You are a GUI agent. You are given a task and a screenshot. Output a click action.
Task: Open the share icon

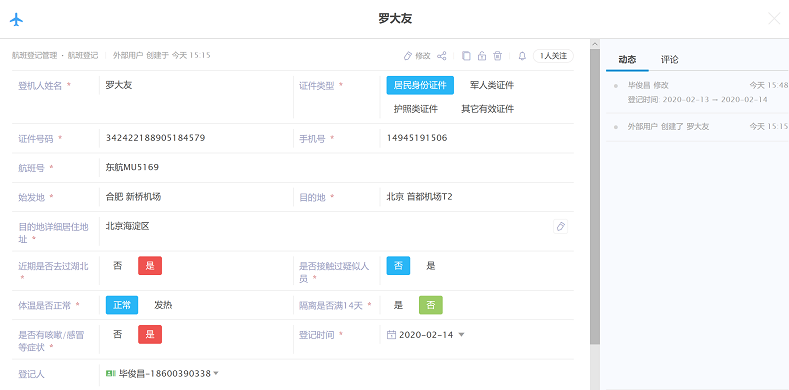(441, 56)
